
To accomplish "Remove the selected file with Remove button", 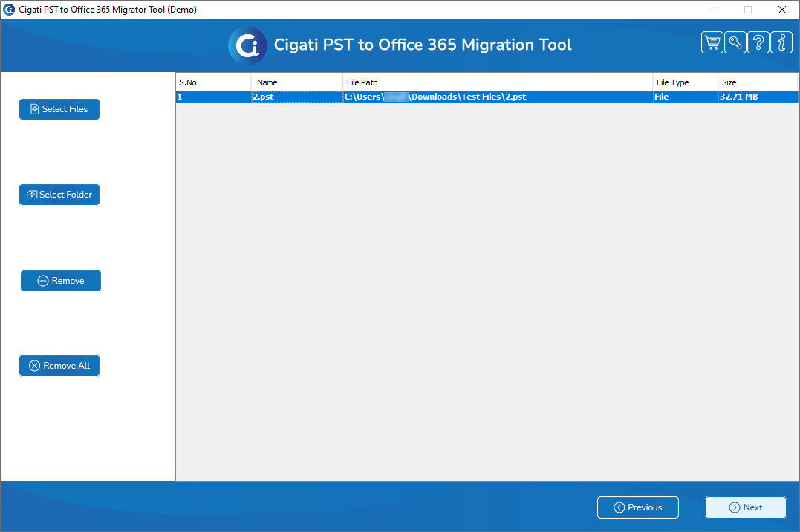I will click(x=61, y=281).
